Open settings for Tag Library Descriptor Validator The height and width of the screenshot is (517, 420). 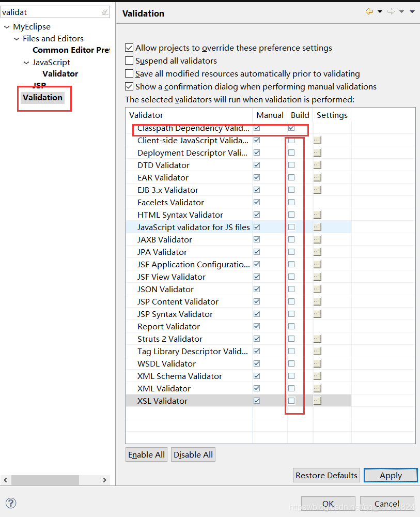(x=317, y=351)
